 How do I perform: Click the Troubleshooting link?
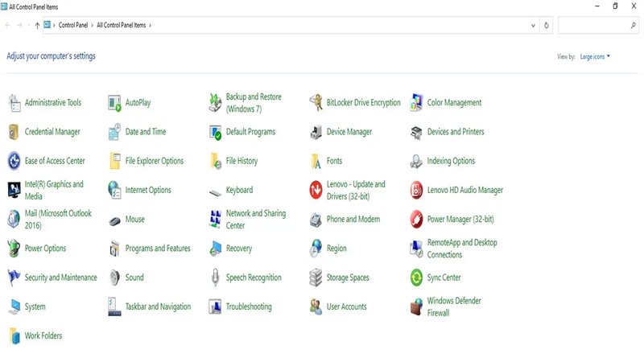click(249, 306)
